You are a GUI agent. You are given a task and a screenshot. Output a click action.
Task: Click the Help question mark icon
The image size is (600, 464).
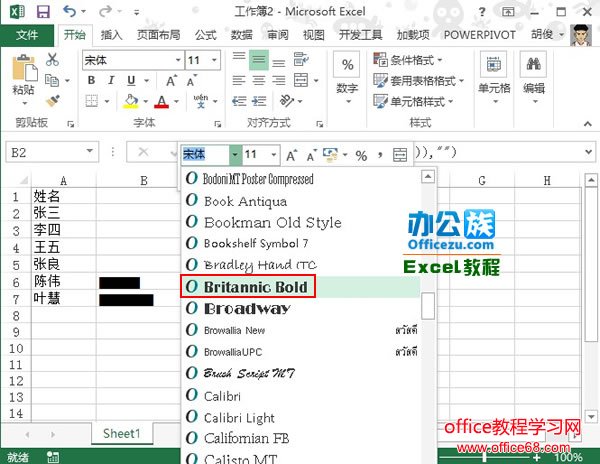(482, 12)
